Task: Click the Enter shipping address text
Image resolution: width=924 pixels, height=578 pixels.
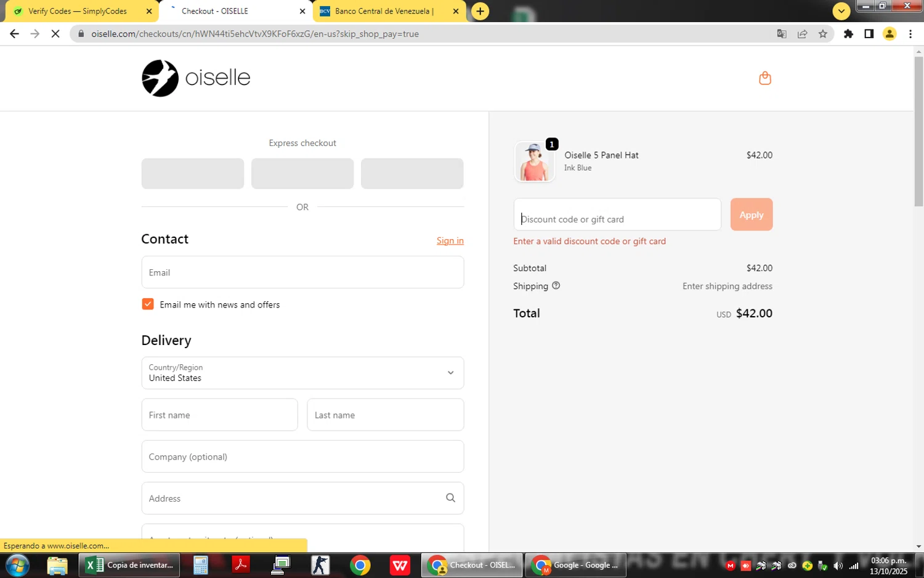Action: point(727,286)
